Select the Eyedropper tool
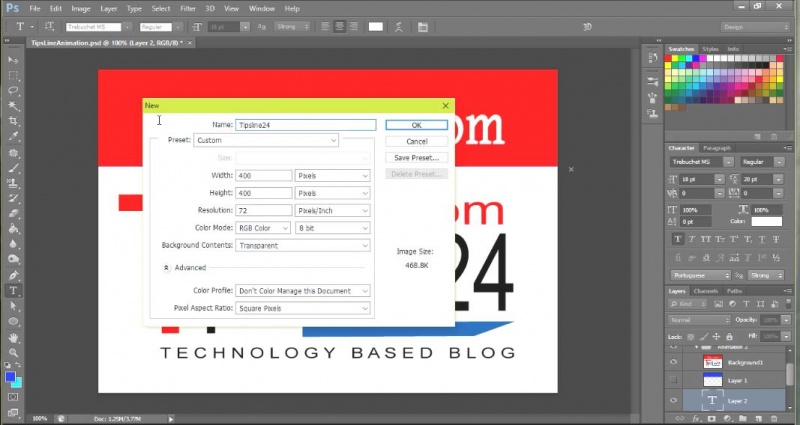Image resolution: width=800 pixels, height=425 pixels. (x=13, y=137)
